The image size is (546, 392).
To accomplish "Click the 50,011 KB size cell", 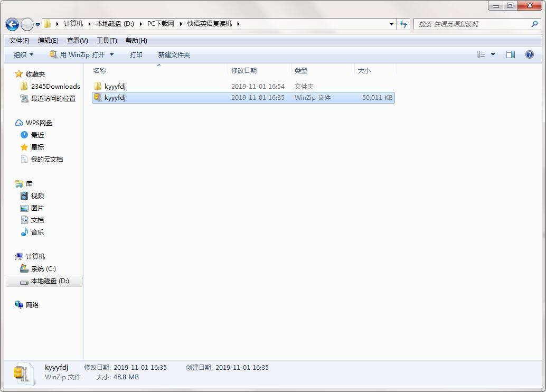I will pyautogui.click(x=377, y=98).
